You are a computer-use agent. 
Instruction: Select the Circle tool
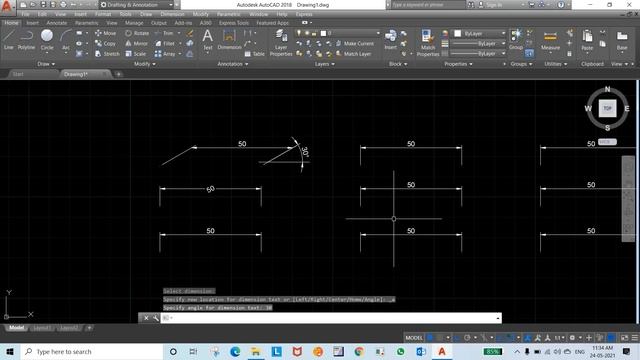pyautogui.click(x=47, y=40)
